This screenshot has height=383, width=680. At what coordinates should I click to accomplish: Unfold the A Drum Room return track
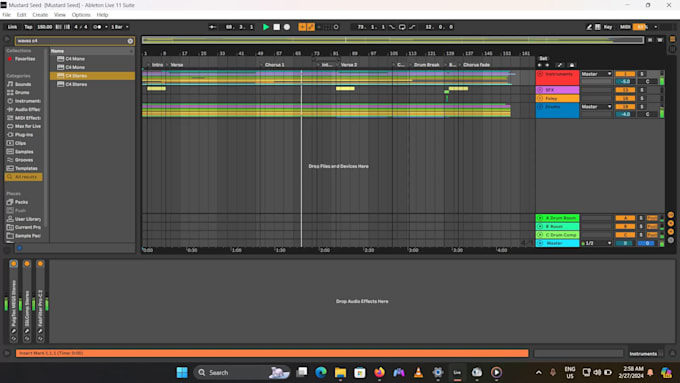coord(540,218)
